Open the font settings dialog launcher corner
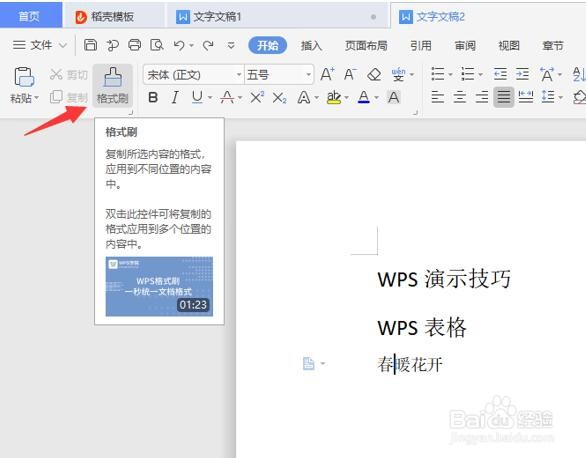This screenshot has width=586, height=458. point(415,112)
